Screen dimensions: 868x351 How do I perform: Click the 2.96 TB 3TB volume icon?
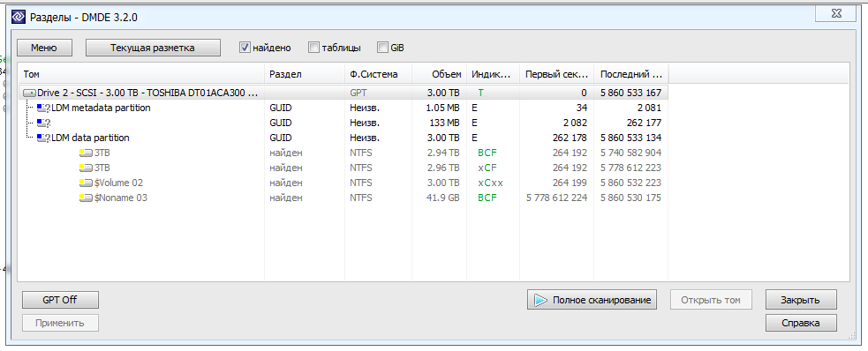pos(86,168)
